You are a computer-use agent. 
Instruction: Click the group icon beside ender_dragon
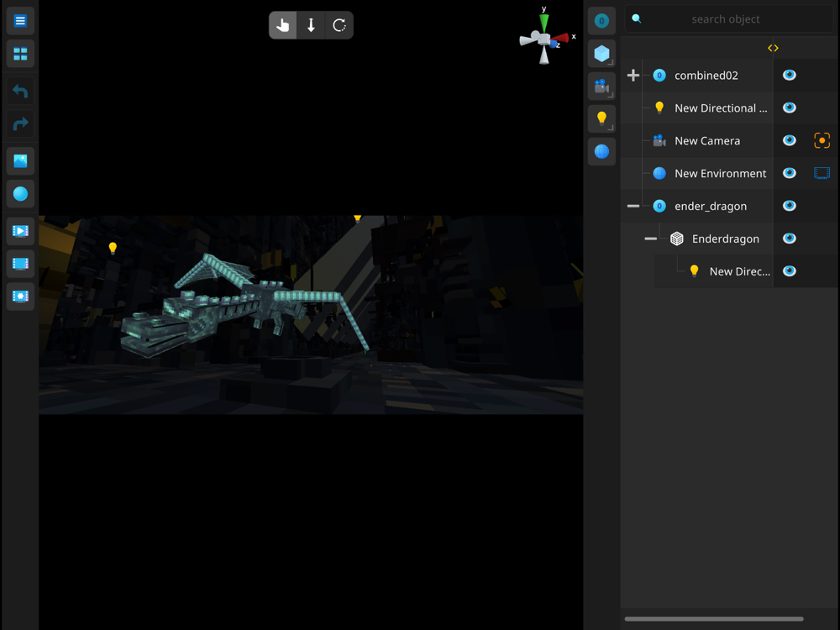tap(659, 207)
